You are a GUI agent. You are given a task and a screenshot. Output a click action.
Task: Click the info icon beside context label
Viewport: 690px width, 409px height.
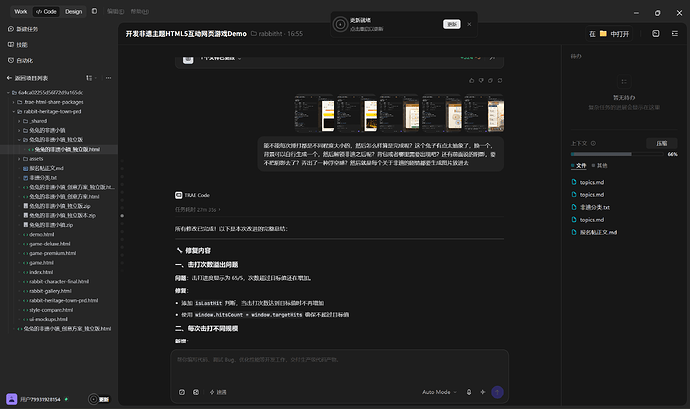(x=593, y=144)
